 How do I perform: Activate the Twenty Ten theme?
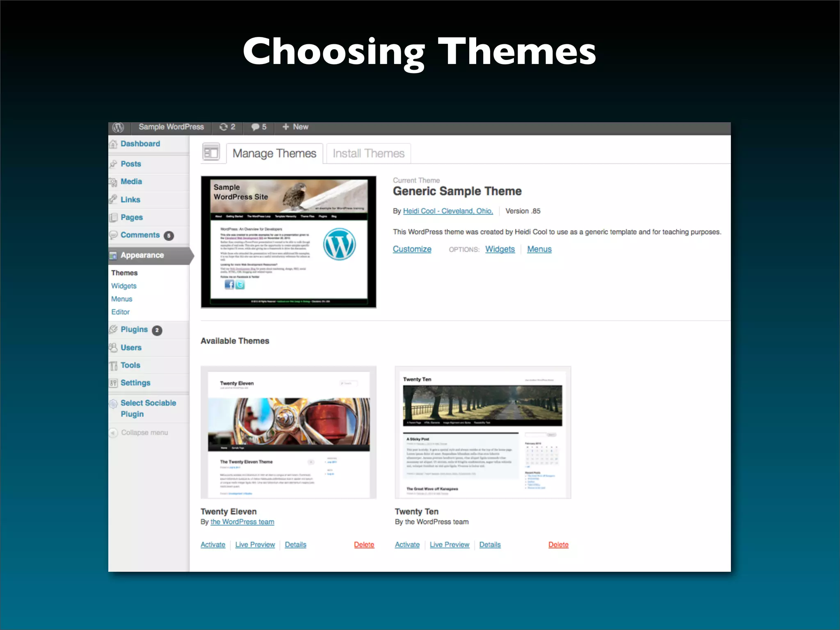(407, 545)
